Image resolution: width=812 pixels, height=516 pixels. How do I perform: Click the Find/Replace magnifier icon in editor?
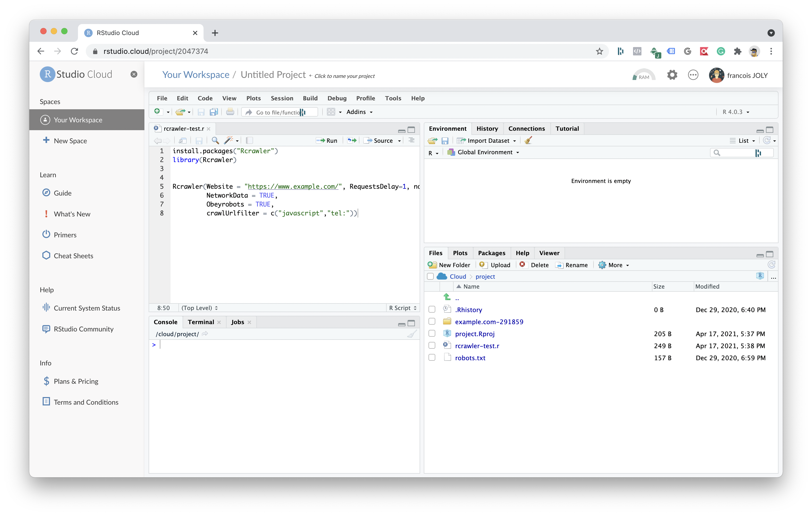click(215, 141)
